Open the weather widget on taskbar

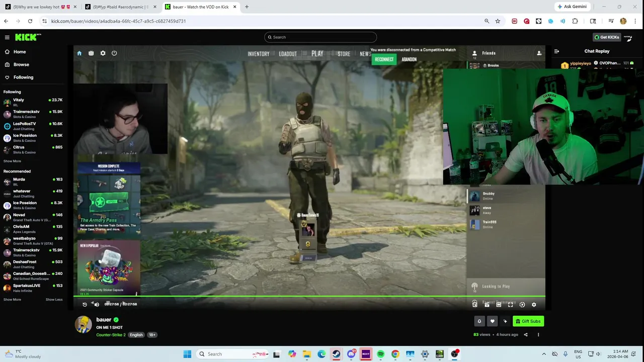pos(22,354)
